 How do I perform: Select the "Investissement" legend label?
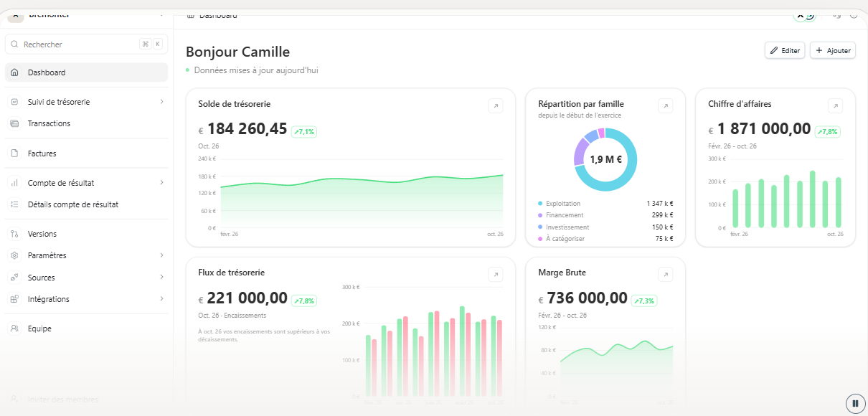point(567,227)
